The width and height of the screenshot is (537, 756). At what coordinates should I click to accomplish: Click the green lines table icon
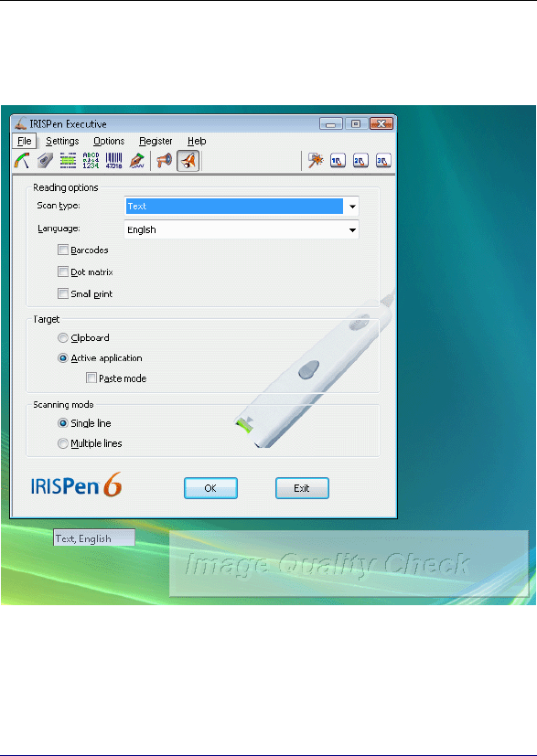click(x=68, y=161)
